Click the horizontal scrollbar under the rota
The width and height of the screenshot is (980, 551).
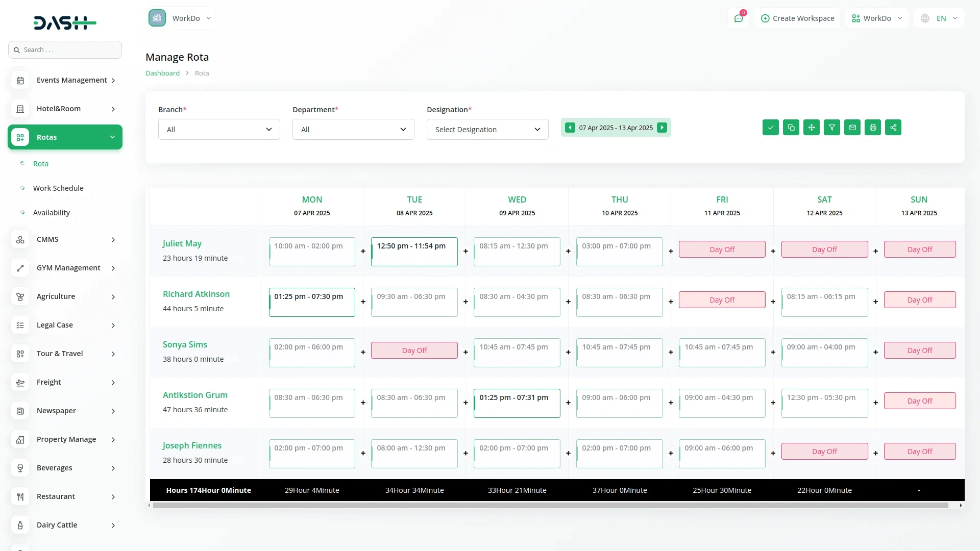tap(550, 506)
